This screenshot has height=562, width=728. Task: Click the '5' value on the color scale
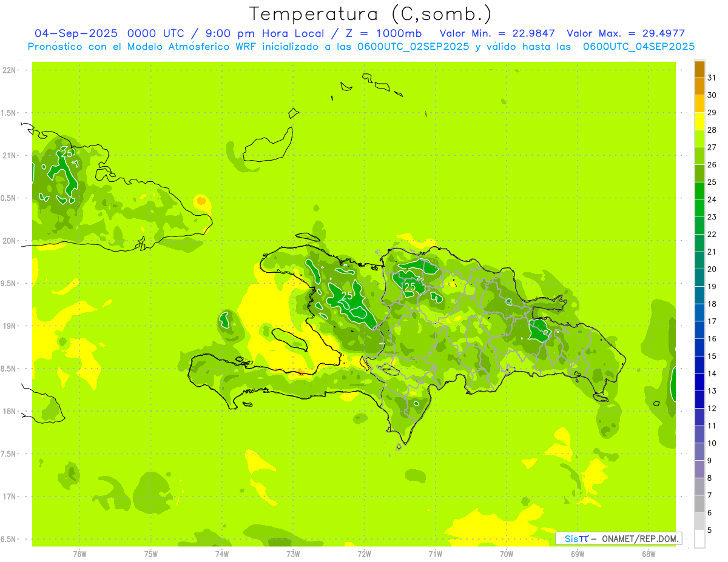[710, 530]
